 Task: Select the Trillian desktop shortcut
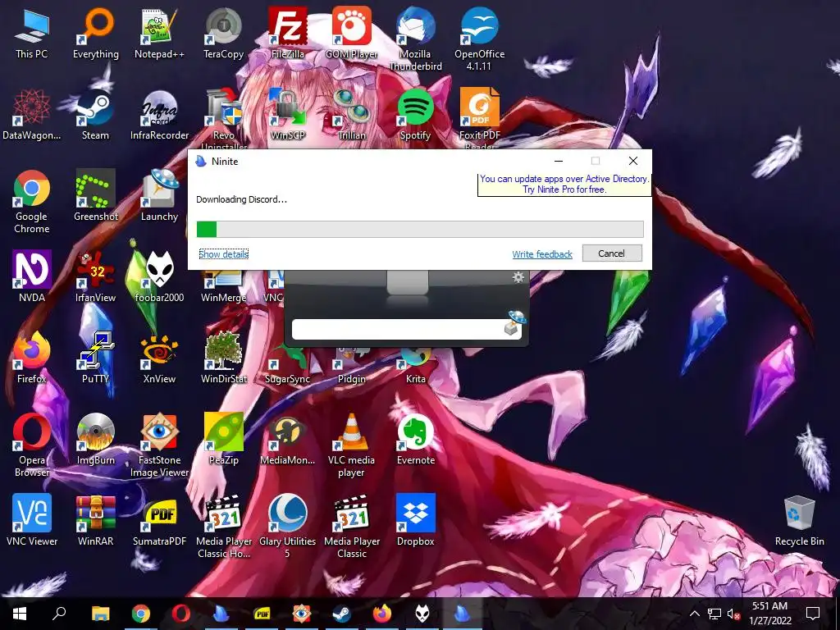coord(351,115)
